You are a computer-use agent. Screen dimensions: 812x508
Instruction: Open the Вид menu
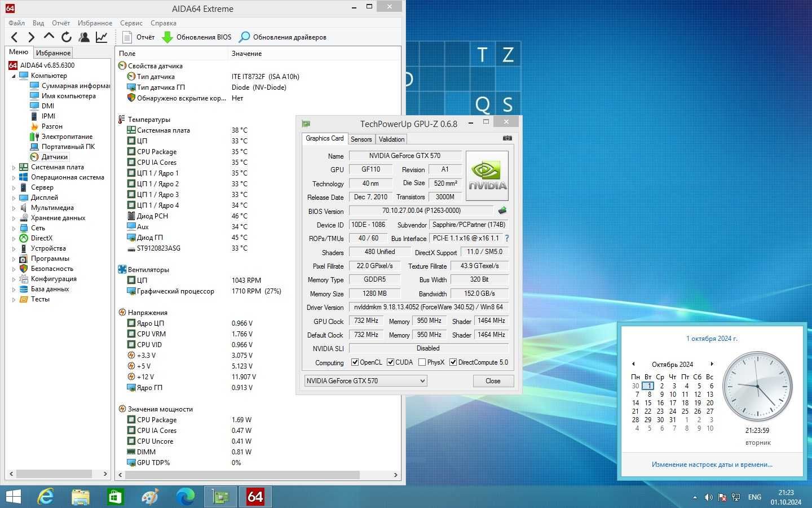coord(38,23)
